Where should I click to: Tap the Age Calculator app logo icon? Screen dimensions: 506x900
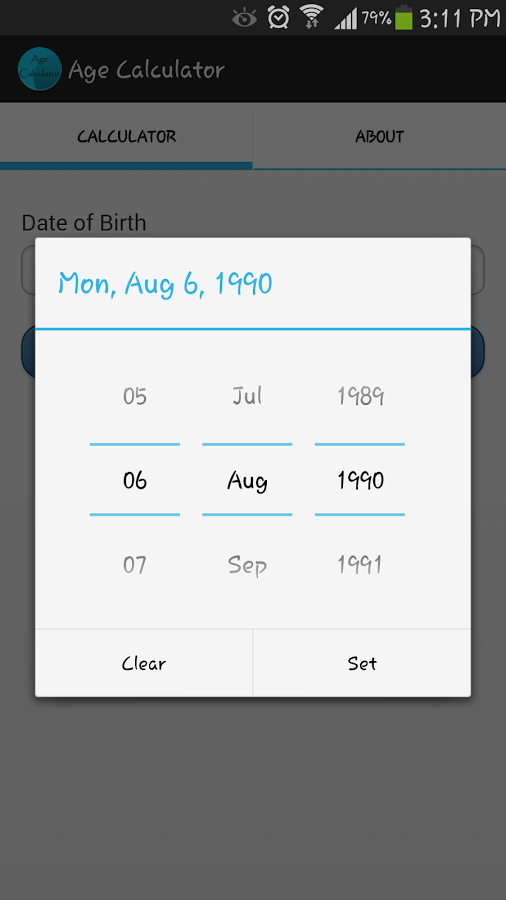[40, 69]
